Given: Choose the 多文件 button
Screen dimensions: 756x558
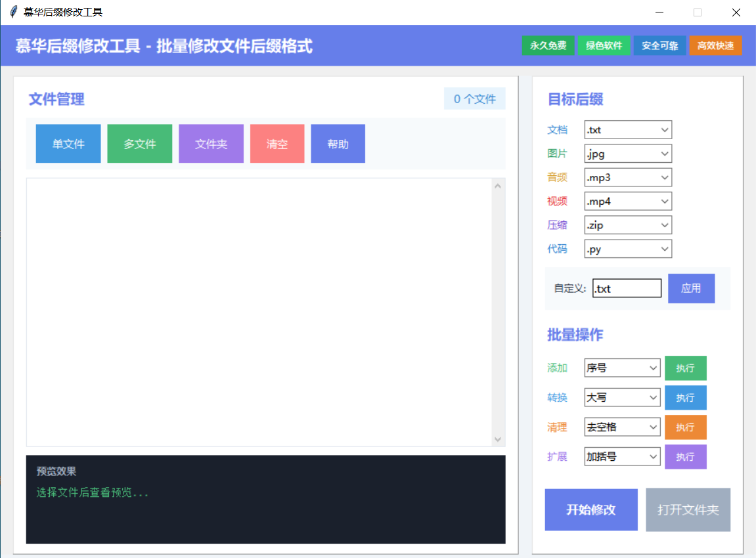Looking at the screenshot, I should (x=139, y=144).
